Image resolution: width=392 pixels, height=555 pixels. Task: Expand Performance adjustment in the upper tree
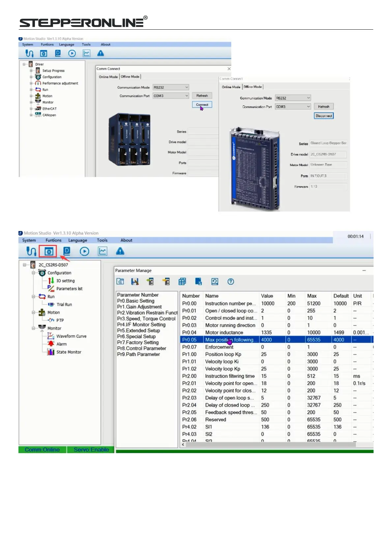click(x=31, y=83)
